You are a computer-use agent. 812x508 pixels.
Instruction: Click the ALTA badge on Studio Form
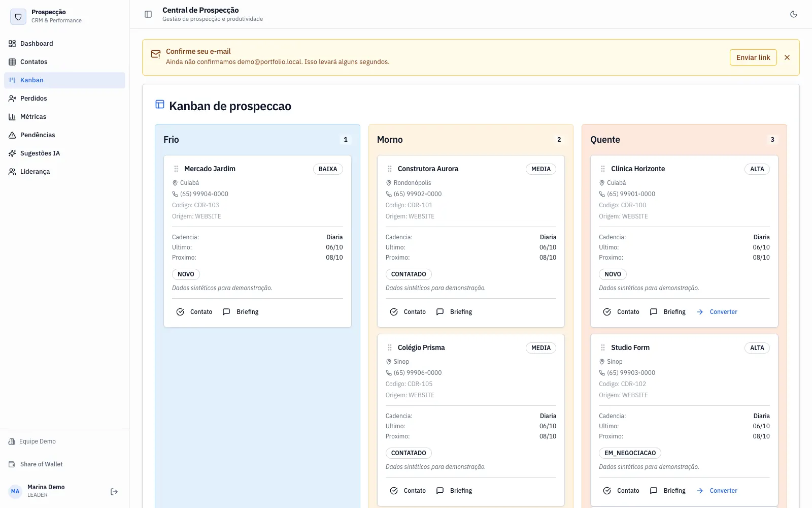(x=757, y=348)
